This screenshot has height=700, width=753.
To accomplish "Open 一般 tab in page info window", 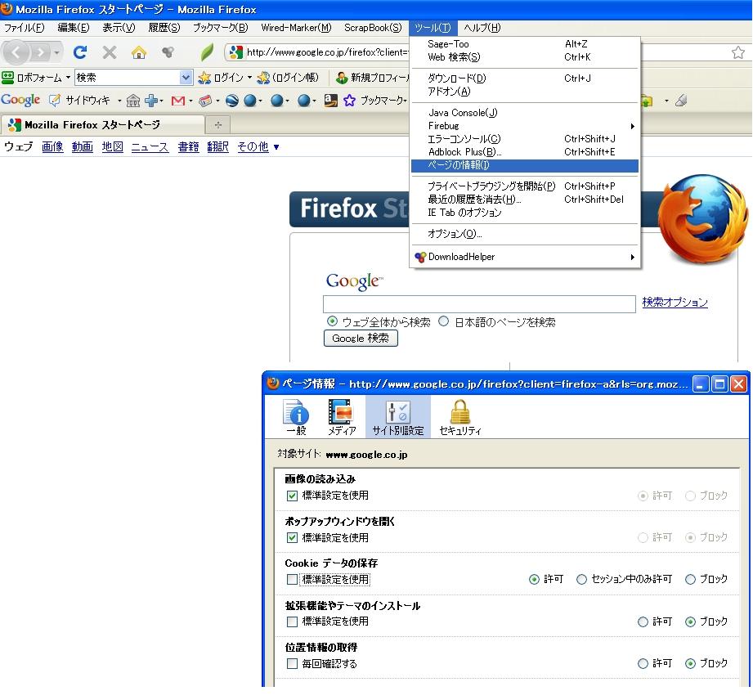I will tap(296, 417).
